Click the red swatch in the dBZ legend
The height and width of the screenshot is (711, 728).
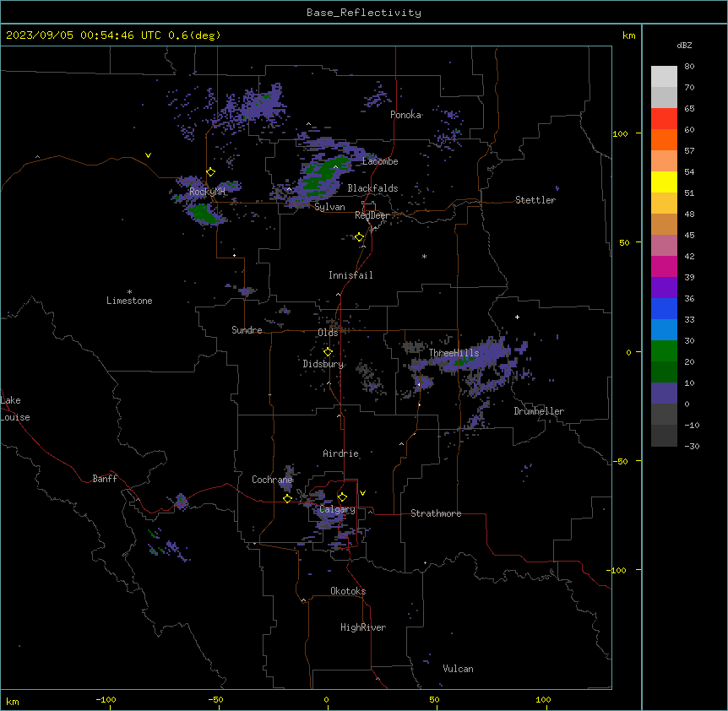664,119
